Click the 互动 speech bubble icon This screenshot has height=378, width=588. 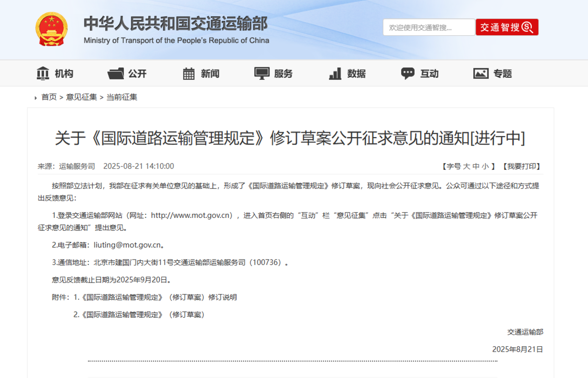[x=408, y=73]
